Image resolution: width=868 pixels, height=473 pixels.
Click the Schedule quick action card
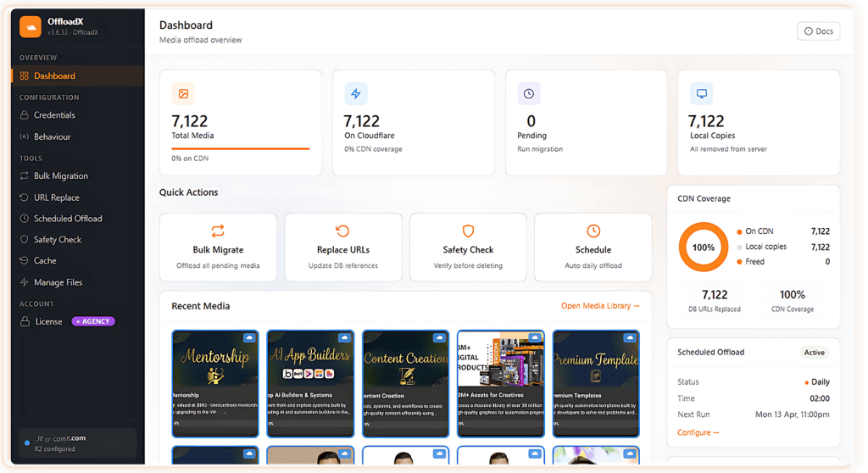(x=593, y=248)
